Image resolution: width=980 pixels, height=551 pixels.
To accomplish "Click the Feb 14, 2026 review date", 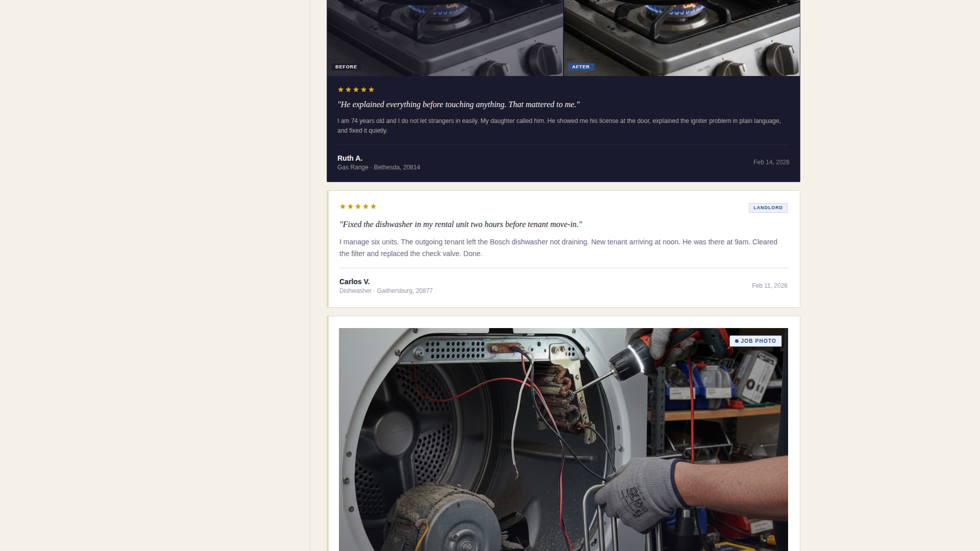I will click(x=771, y=162).
